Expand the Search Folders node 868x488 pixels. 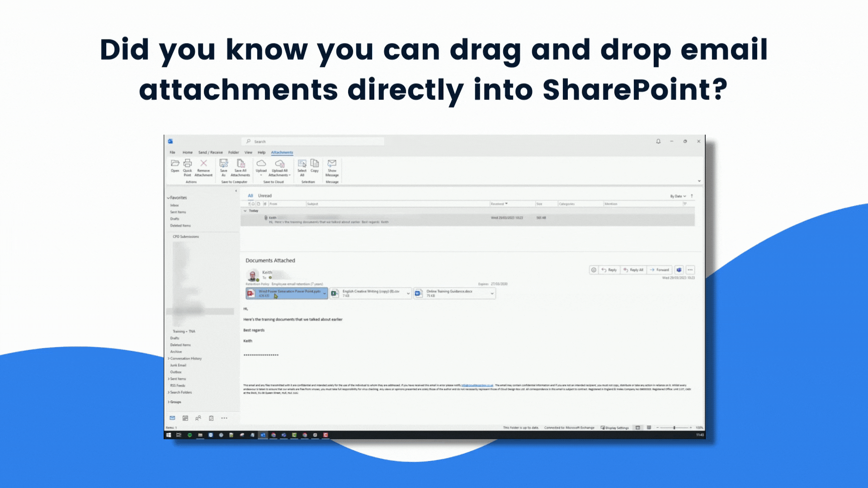point(169,392)
